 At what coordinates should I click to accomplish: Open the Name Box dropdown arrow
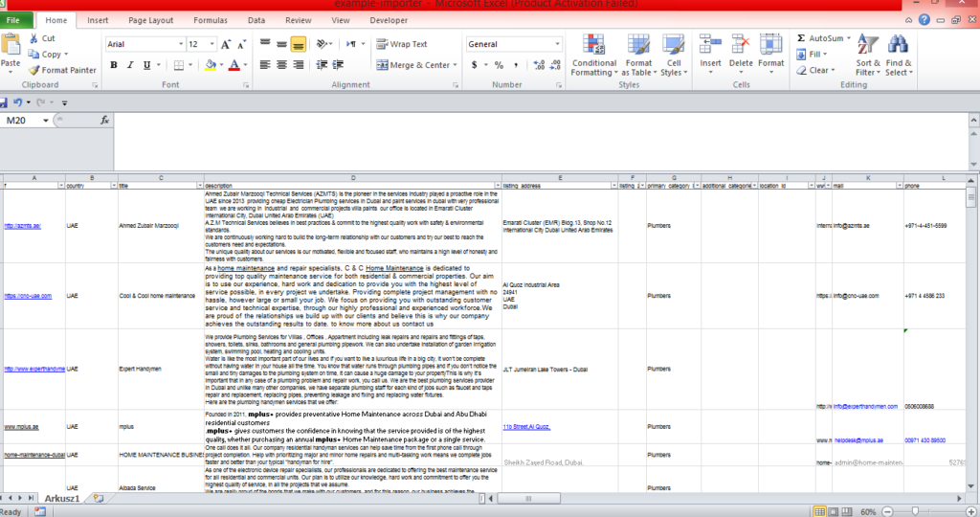[46, 121]
